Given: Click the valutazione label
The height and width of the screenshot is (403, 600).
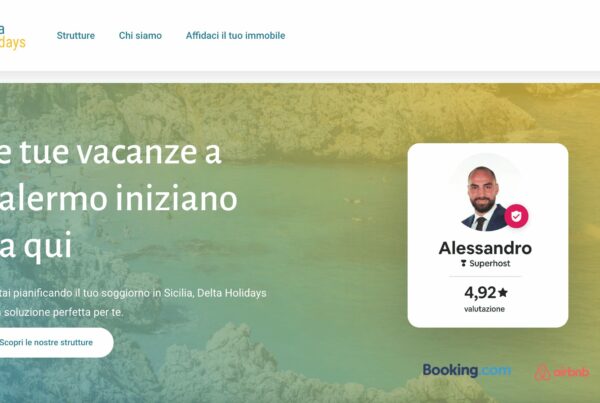Looking at the screenshot, I should coord(484,309).
